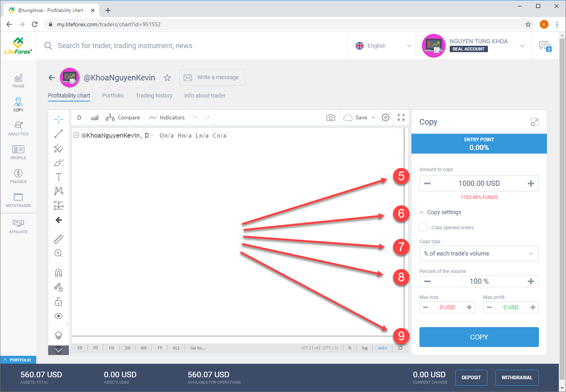
Task: Collapse the Copy settings section
Action: pos(441,212)
